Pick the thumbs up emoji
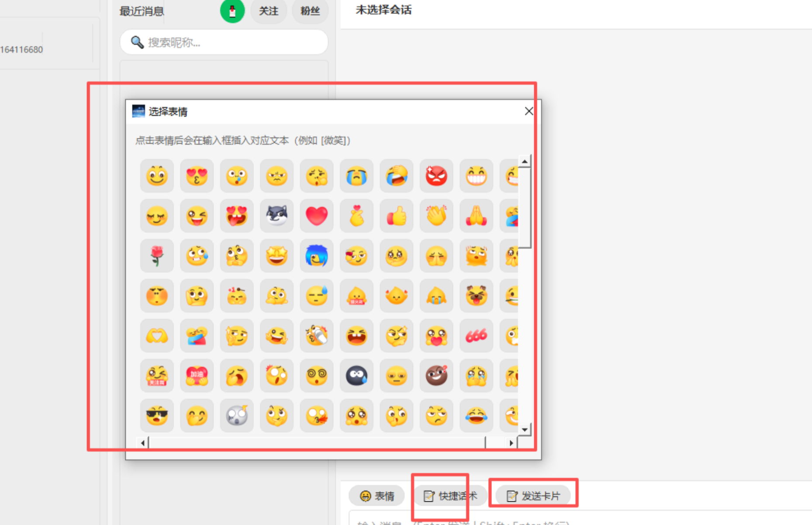Image resolution: width=812 pixels, height=525 pixels. point(396,216)
